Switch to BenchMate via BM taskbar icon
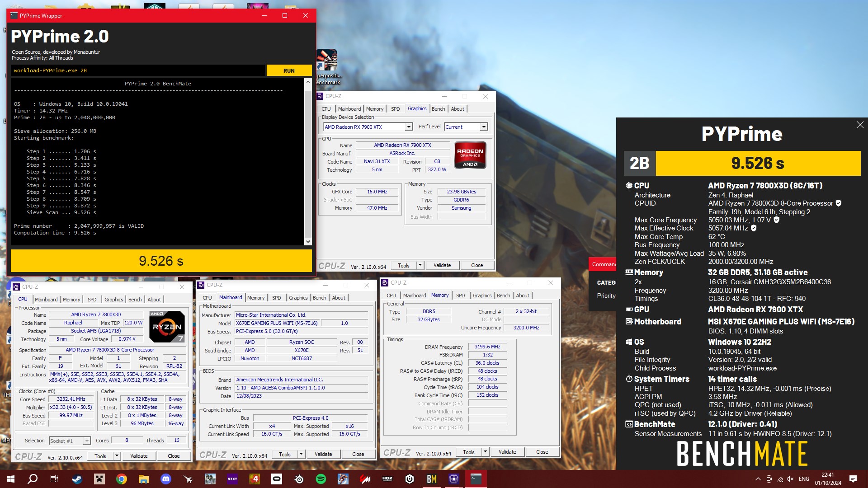The image size is (868, 488). point(432,479)
